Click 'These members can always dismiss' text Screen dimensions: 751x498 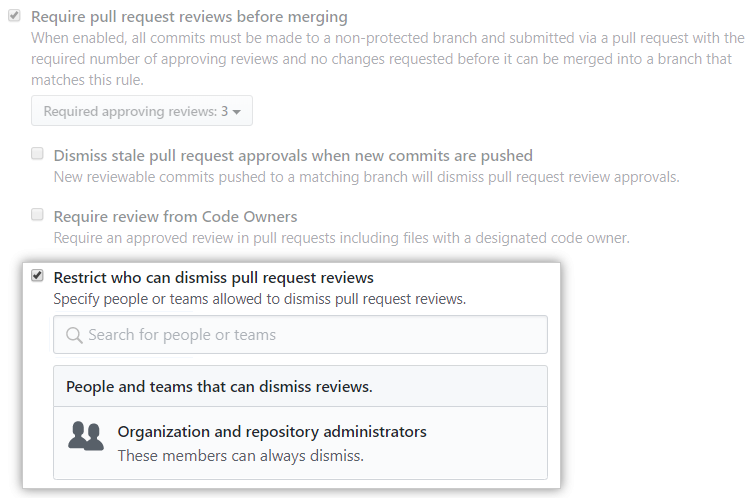(x=240, y=455)
